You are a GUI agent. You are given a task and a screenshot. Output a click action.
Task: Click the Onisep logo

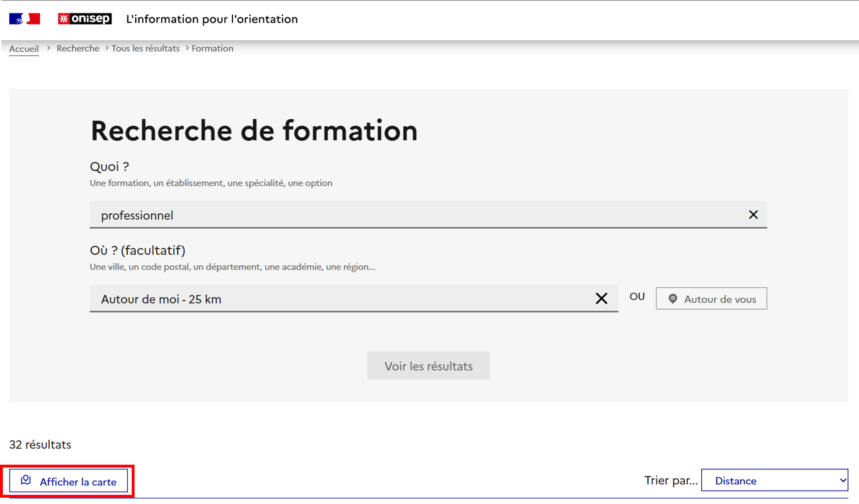coord(85,19)
